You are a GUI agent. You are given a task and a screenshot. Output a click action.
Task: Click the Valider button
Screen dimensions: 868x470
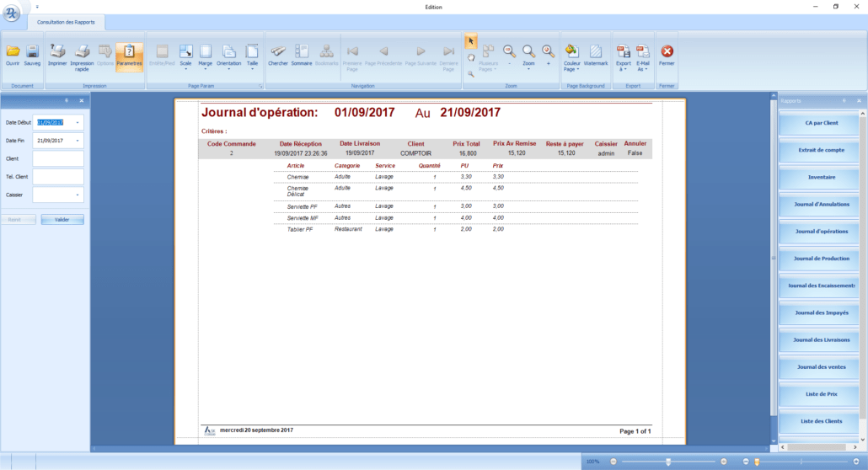pyautogui.click(x=62, y=220)
